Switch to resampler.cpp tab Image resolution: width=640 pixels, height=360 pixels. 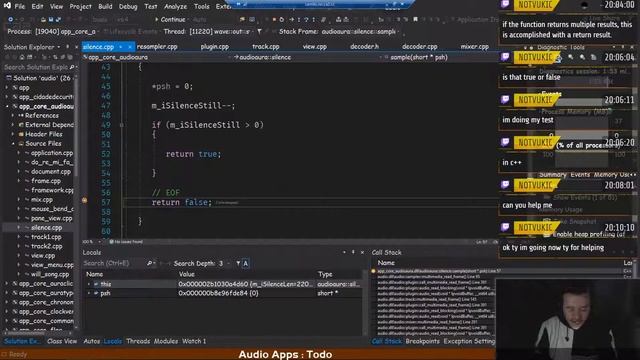click(157, 47)
